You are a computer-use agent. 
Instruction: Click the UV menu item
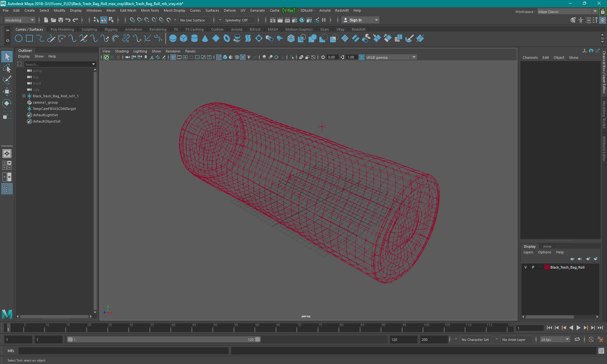pos(243,10)
